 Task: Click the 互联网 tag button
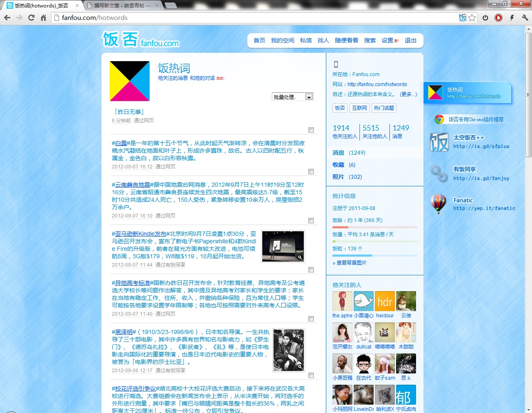(x=360, y=108)
